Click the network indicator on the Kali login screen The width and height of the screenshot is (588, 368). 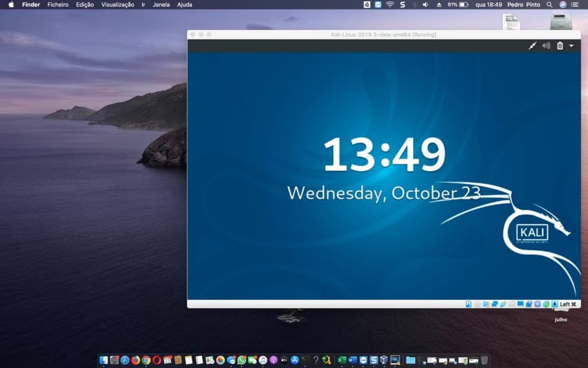point(533,45)
